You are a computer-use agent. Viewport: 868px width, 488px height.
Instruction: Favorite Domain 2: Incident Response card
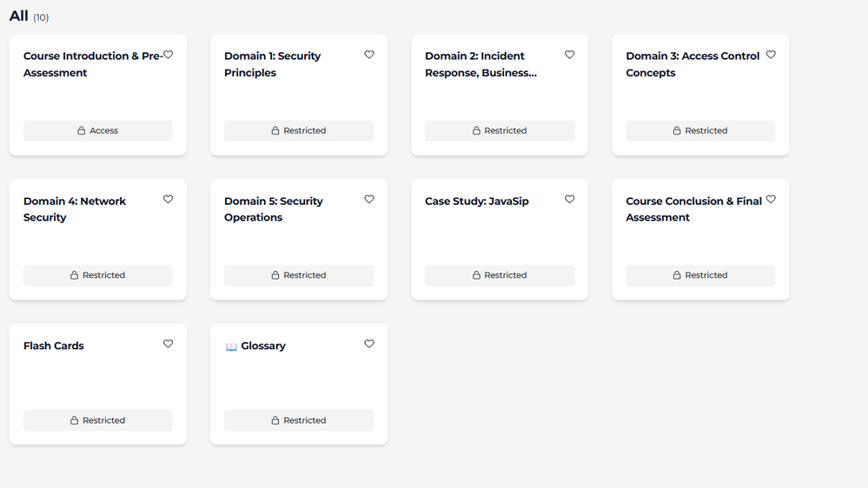tap(570, 55)
